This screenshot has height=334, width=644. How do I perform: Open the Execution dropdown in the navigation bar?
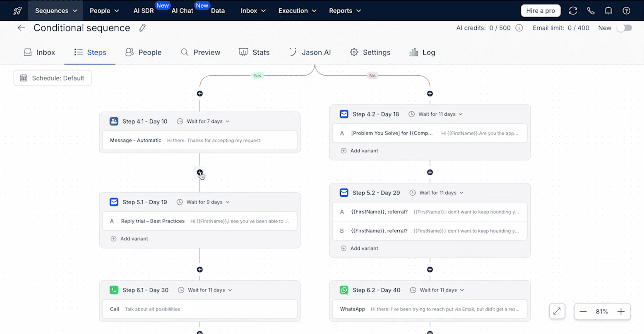point(297,10)
